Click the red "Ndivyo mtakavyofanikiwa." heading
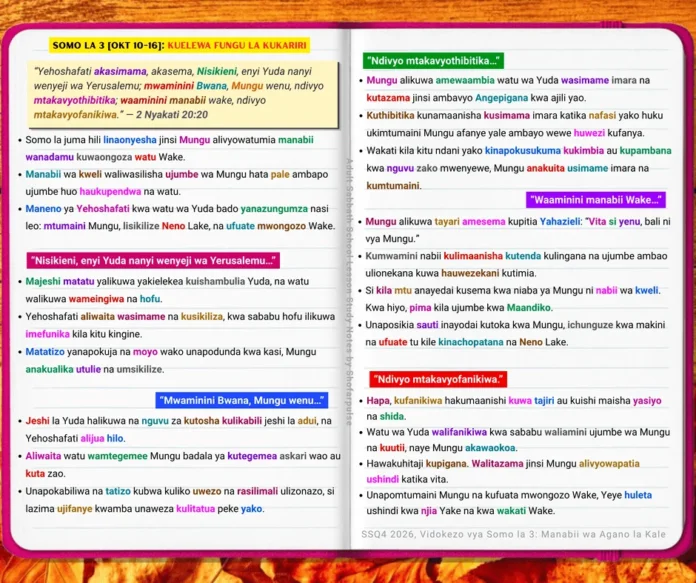This screenshot has width=696, height=583. point(438,379)
